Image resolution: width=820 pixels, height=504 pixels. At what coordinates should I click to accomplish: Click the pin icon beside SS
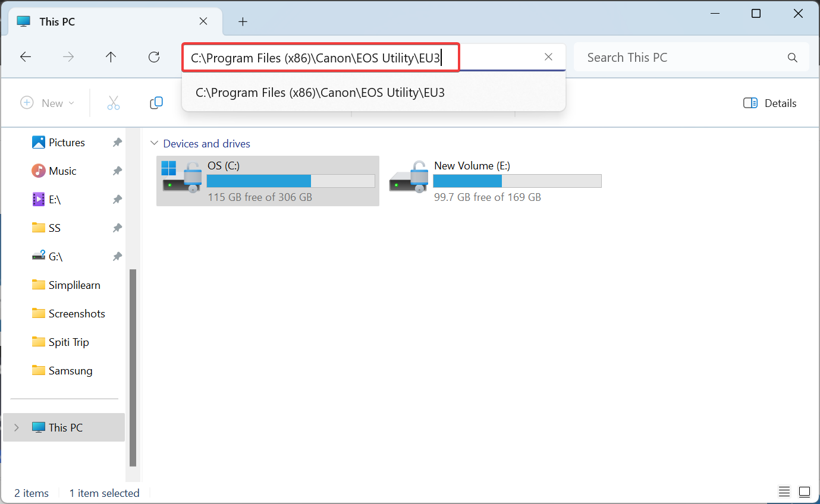(117, 228)
